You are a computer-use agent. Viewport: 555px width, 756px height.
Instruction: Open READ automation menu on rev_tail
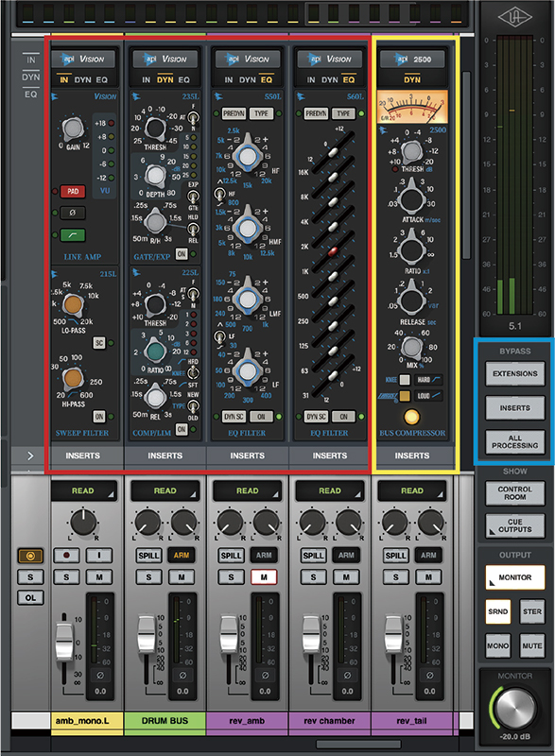click(412, 490)
